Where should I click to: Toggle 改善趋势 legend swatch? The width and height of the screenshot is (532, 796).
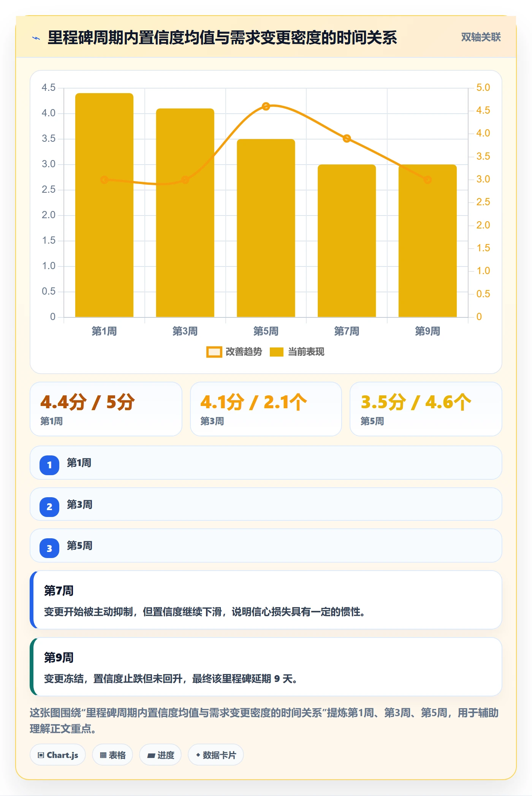point(214,352)
